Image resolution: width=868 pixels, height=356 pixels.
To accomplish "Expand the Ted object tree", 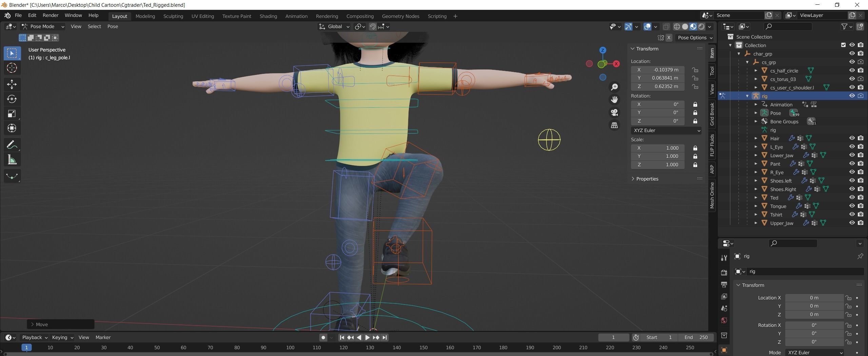I will 756,197.
